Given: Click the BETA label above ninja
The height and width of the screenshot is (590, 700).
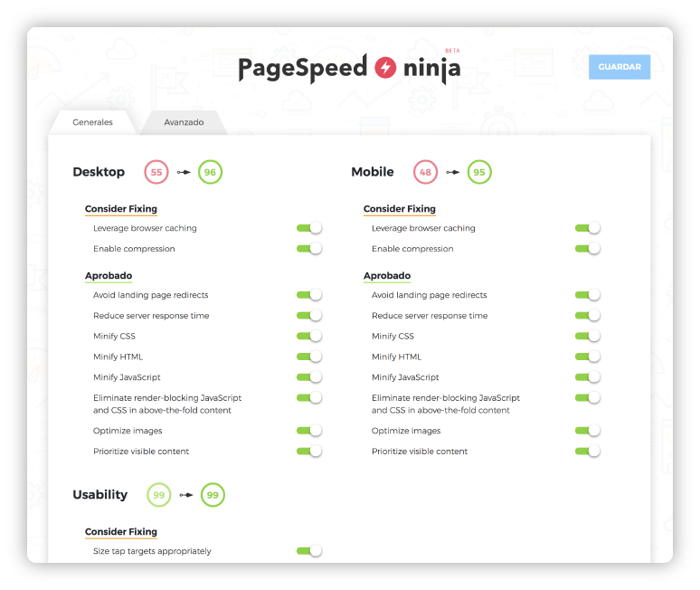Looking at the screenshot, I should coord(452,51).
